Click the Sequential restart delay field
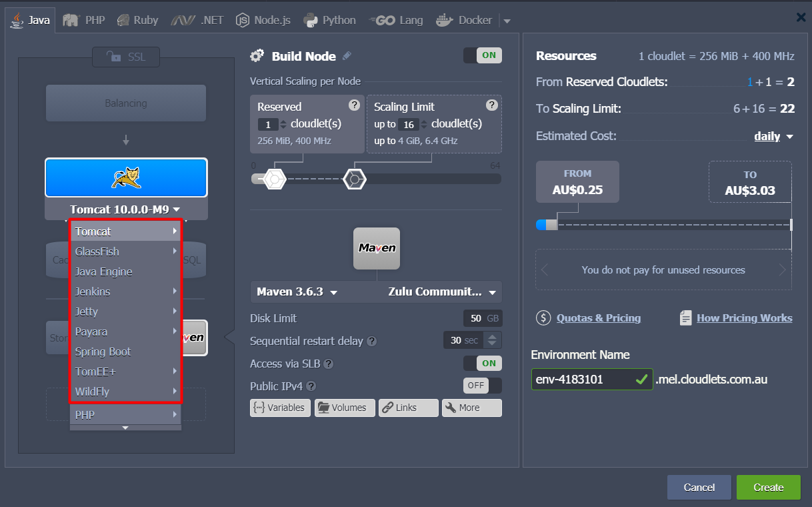This screenshot has height=507, width=812. (x=464, y=340)
